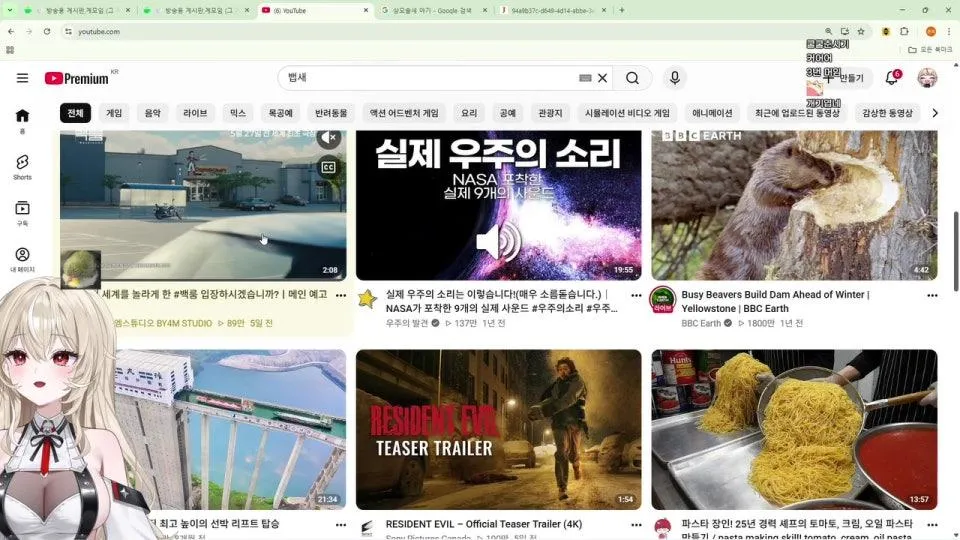Open more options for 백룸 video
This screenshot has height=540, width=960.
click(341, 295)
